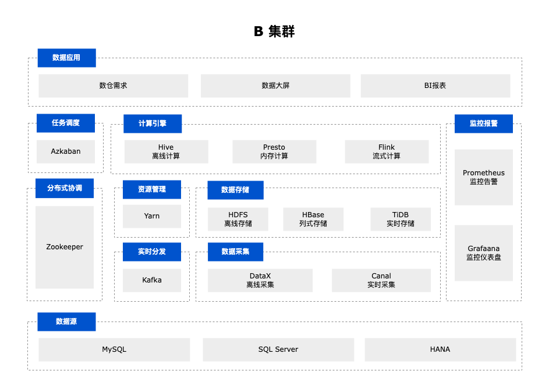This screenshot has width=549, height=392.
Task: Select the HDFS 离线存储 box
Action: click(x=238, y=219)
